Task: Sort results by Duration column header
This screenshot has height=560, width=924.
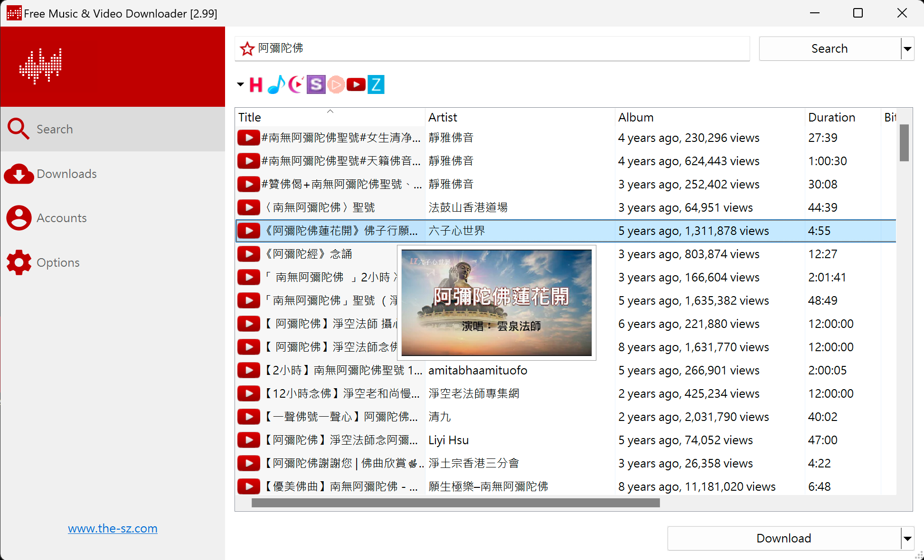Action: (843, 117)
